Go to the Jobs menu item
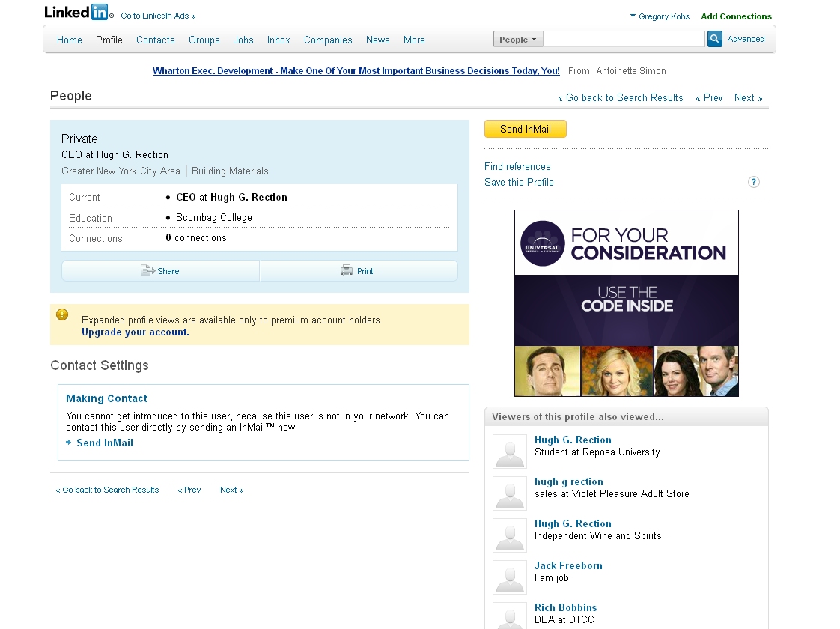This screenshot has width=840, height=629. (243, 40)
